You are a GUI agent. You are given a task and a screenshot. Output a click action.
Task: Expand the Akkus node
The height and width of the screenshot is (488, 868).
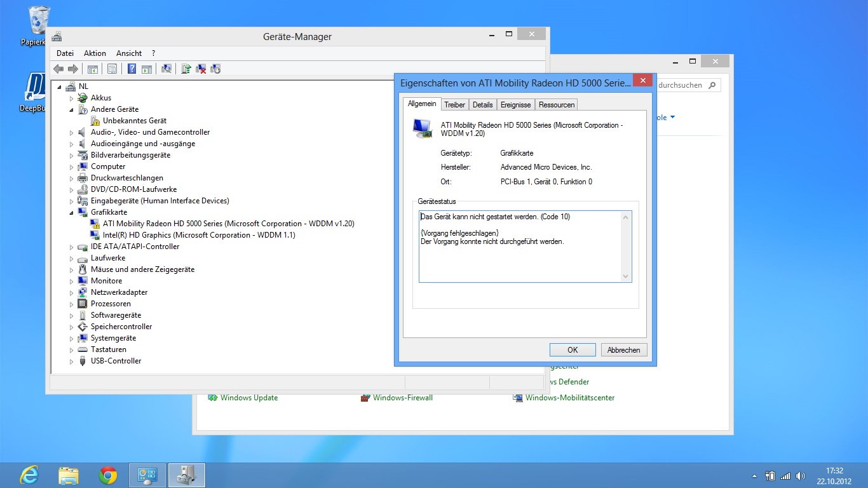tap(72, 98)
